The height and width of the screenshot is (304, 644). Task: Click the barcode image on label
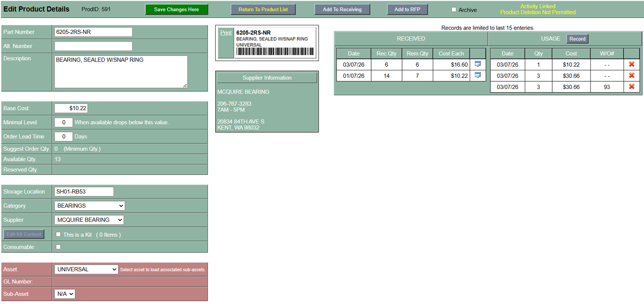tap(275, 51)
